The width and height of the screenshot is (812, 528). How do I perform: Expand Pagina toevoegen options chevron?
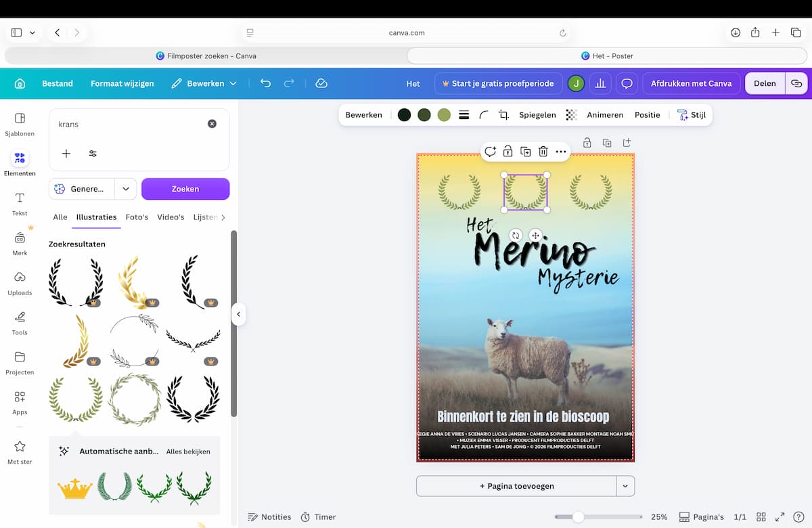[625, 486]
